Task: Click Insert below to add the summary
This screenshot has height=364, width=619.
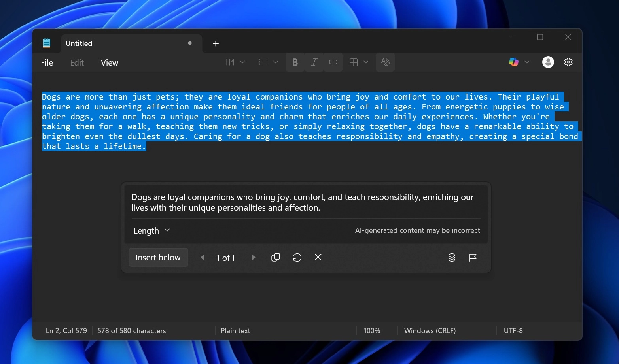Action: pos(158,257)
